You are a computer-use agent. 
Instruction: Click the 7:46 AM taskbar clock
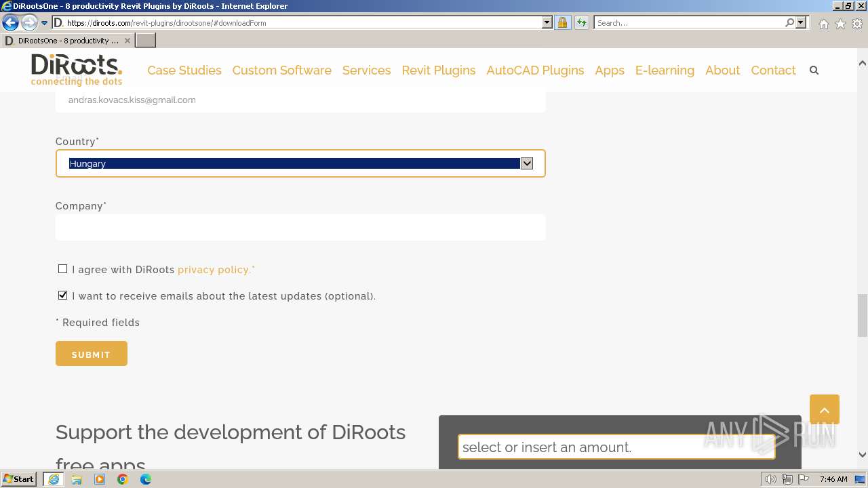click(833, 479)
